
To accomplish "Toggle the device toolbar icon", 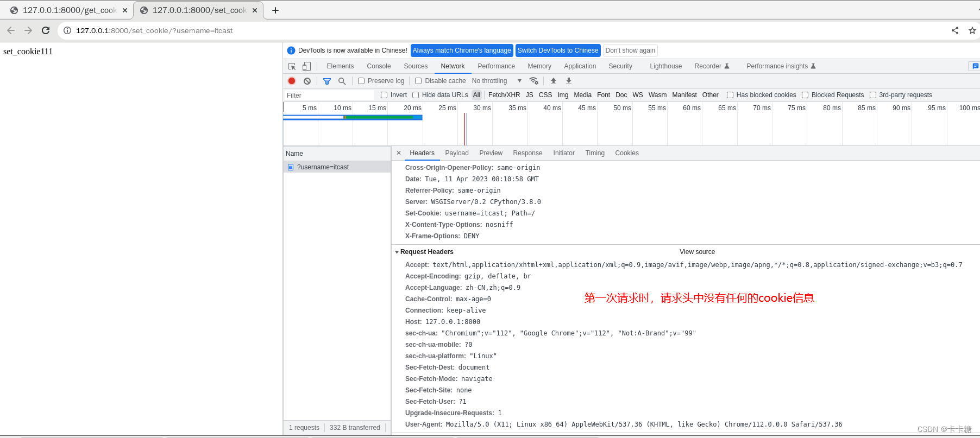I will [306, 66].
